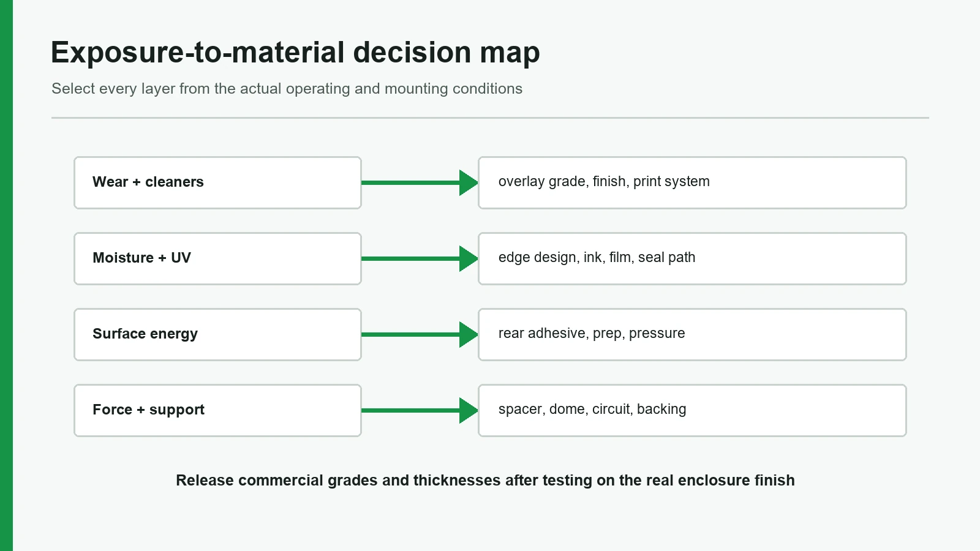Select the Force + support box
Screen dimensions: 980x551
coord(217,410)
